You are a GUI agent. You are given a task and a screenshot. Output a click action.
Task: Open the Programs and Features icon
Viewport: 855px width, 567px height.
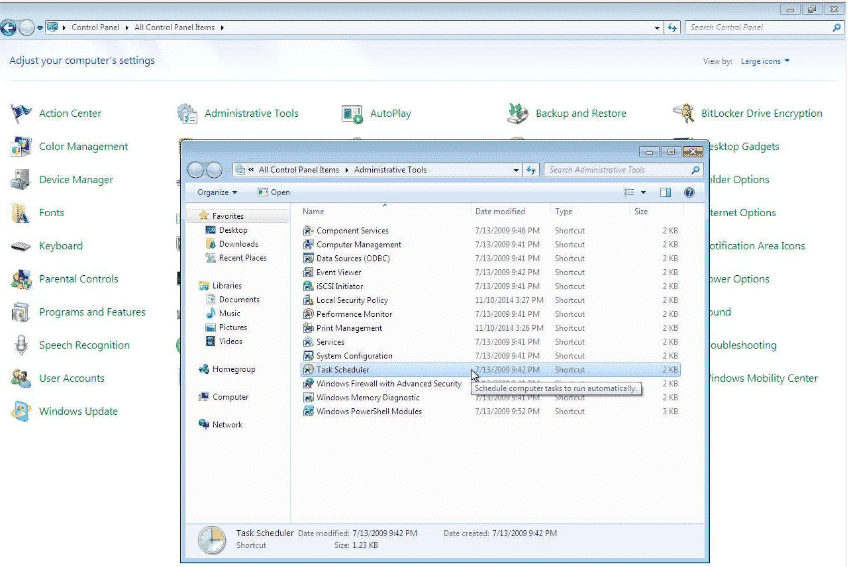(21, 312)
